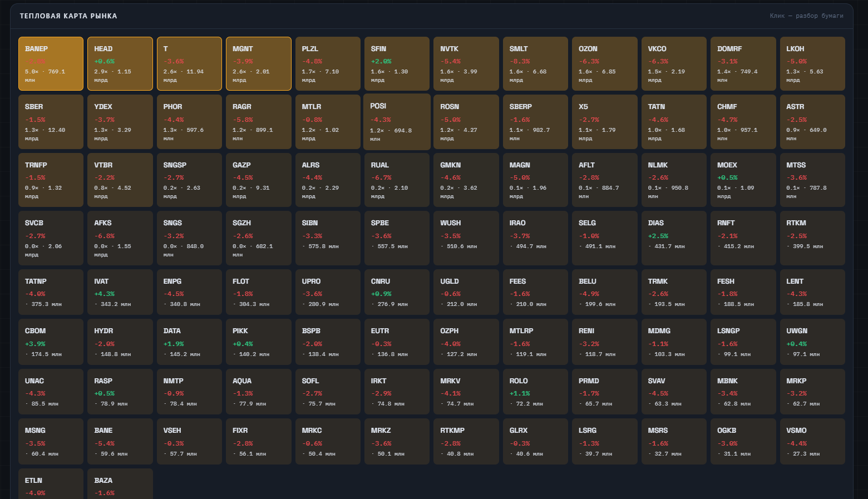The image size is (868, 499).
Task: Select the NVTK heatmap tile
Action: coord(466,63)
